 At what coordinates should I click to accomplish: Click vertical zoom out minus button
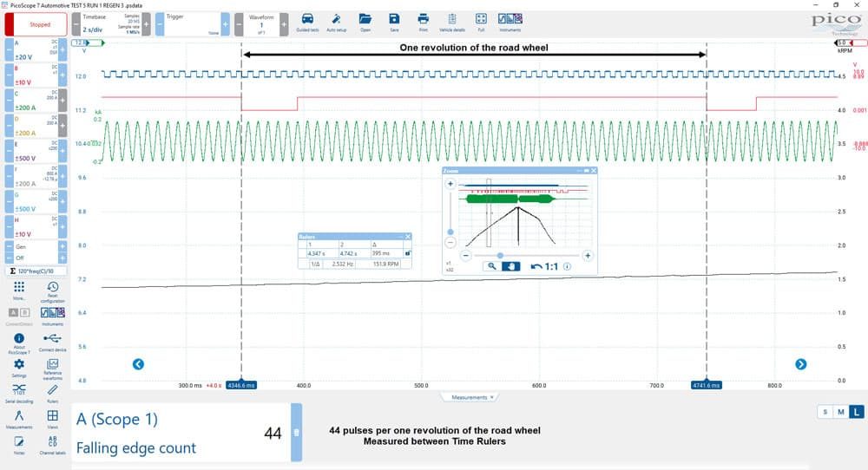450,242
